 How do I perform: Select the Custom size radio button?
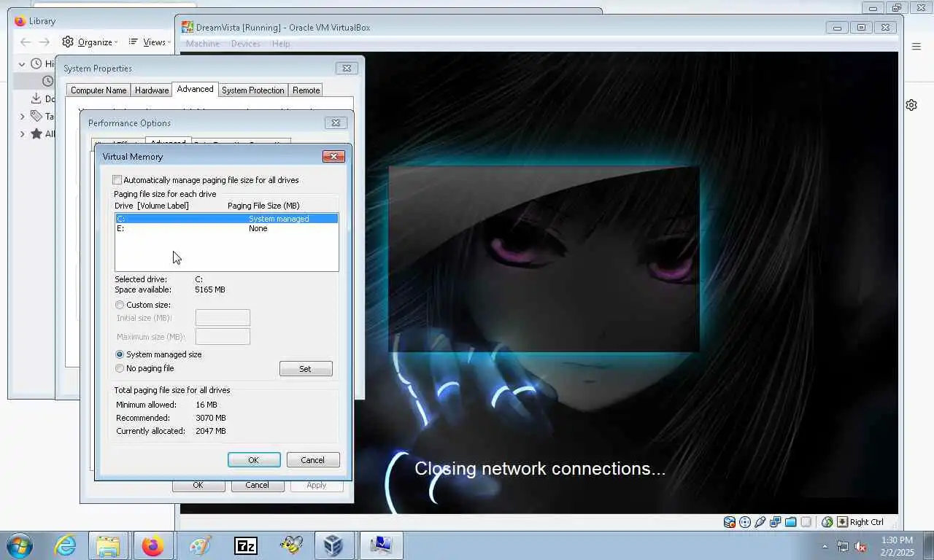point(120,305)
